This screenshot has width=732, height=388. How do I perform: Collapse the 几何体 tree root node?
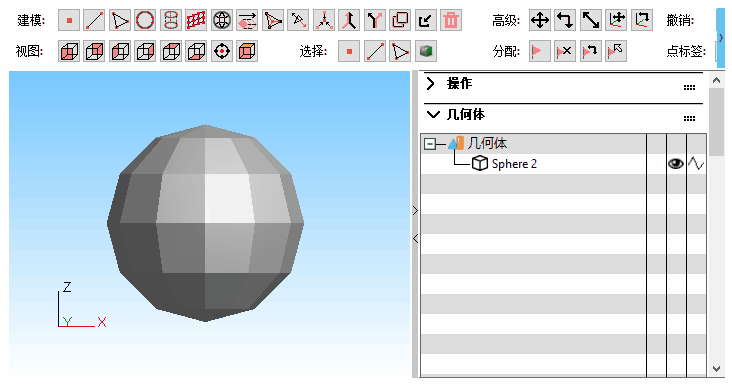tap(429, 144)
